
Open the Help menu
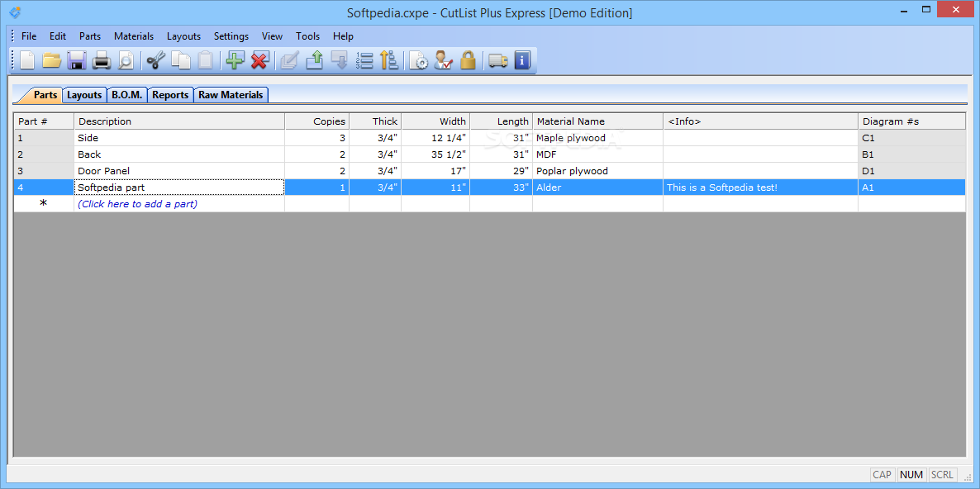click(x=343, y=36)
